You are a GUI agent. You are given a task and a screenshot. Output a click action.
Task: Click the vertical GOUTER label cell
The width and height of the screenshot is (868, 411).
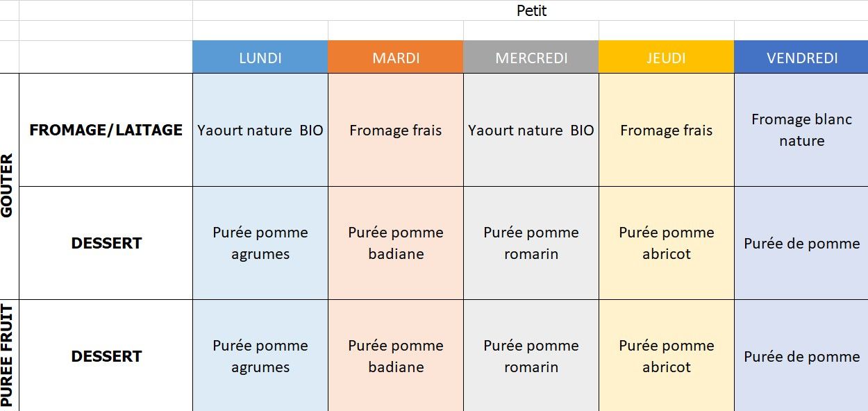(x=9, y=186)
